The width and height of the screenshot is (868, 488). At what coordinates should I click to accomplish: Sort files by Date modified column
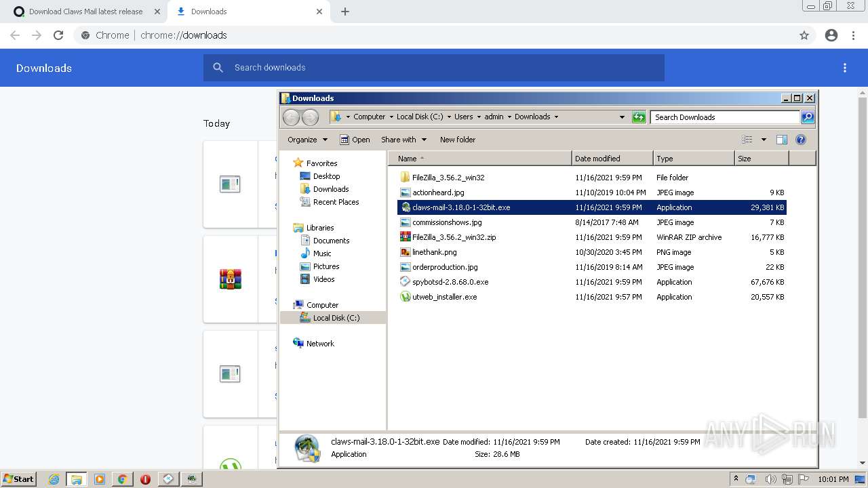[612, 159]
